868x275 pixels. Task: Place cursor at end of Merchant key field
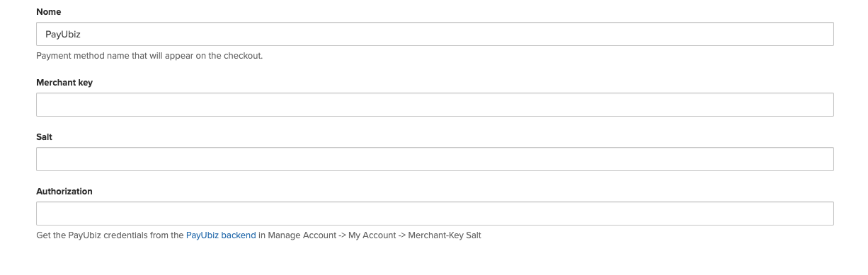(x=825, y=105)
